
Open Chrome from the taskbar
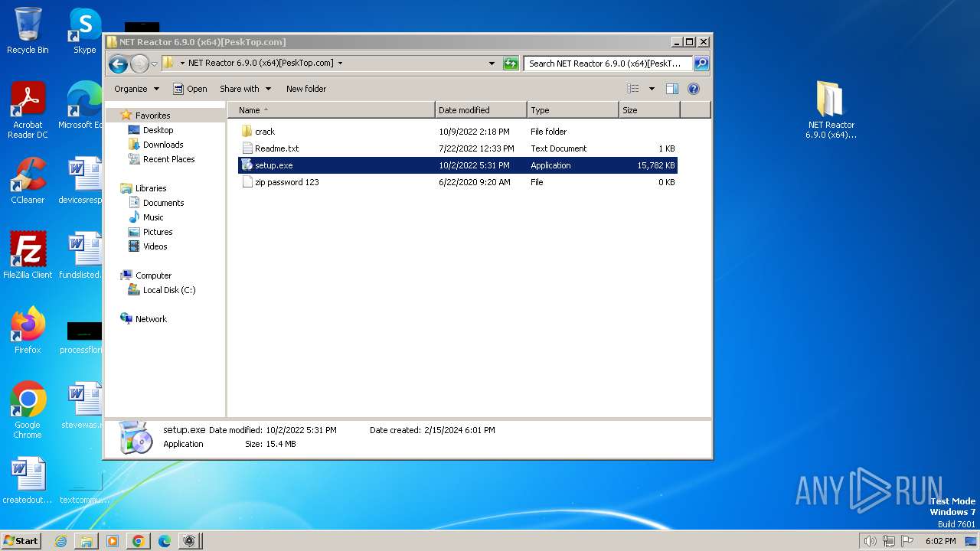click(139, 541)
